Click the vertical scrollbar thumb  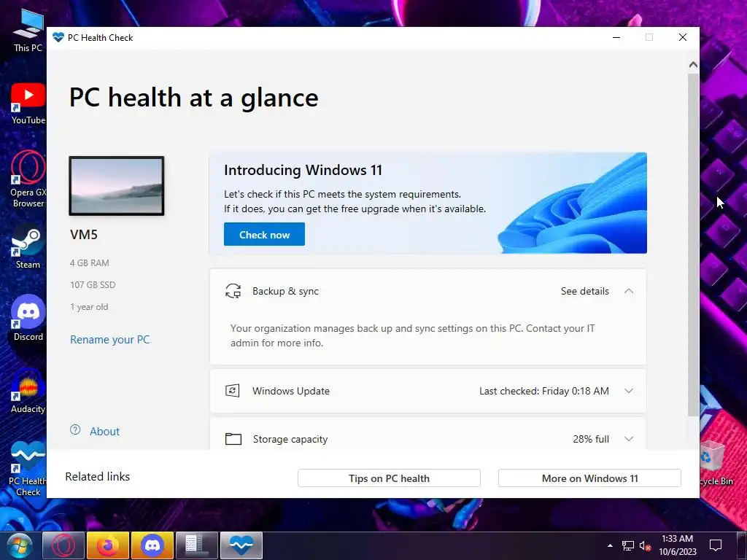693,245
